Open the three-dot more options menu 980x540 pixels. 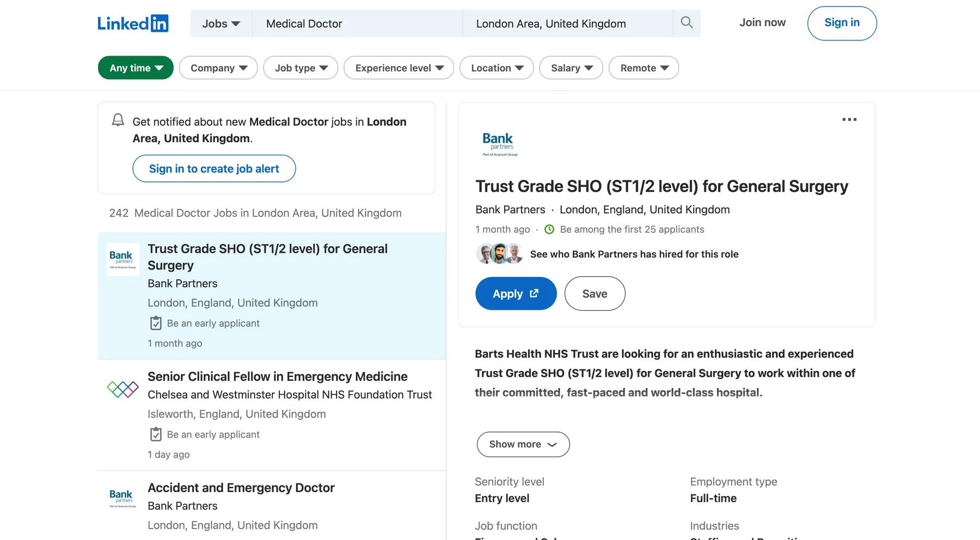[x=849, y=119]
